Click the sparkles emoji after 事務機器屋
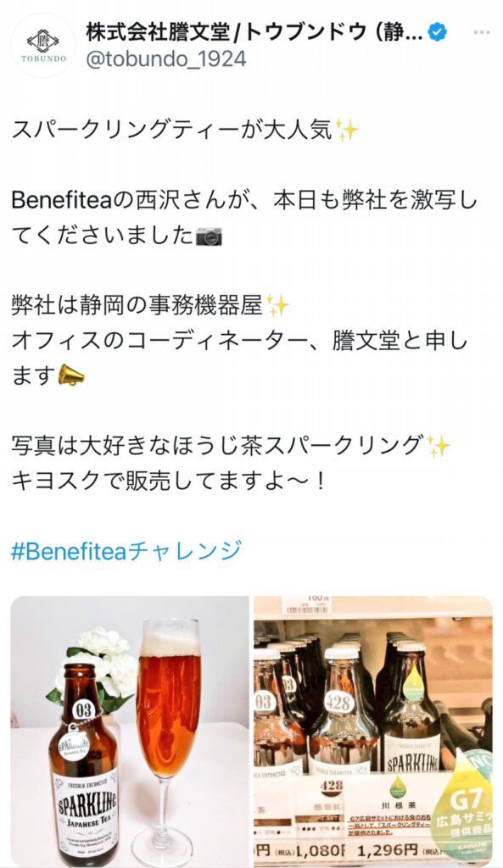 tap(277, 305)
